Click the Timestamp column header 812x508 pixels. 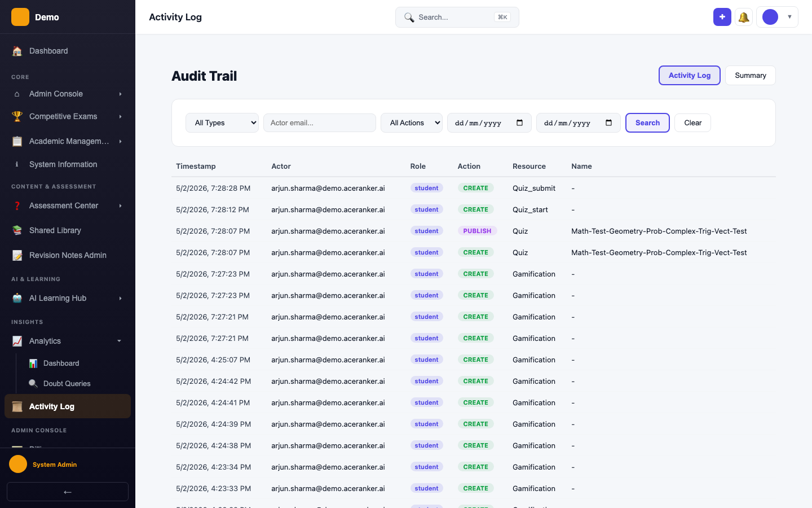tap(196, 167)
